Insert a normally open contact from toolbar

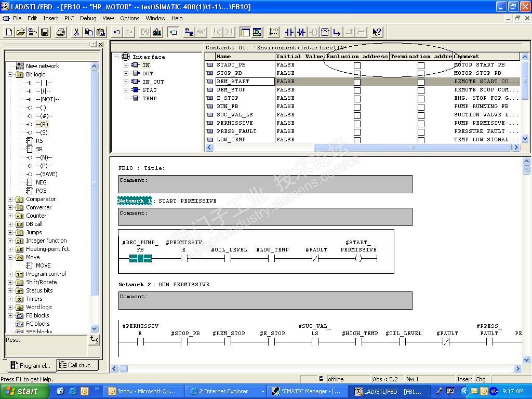pyautogui.click(x=289, y=32)
